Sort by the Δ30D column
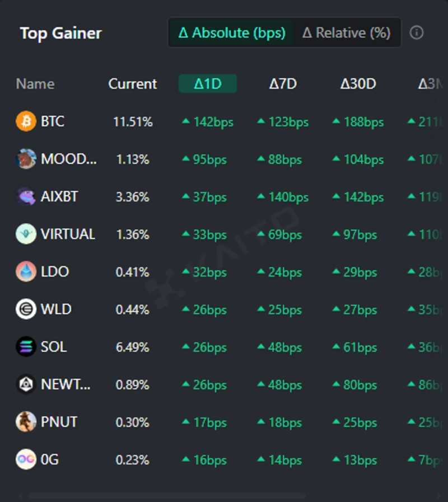 coord(358,84)
